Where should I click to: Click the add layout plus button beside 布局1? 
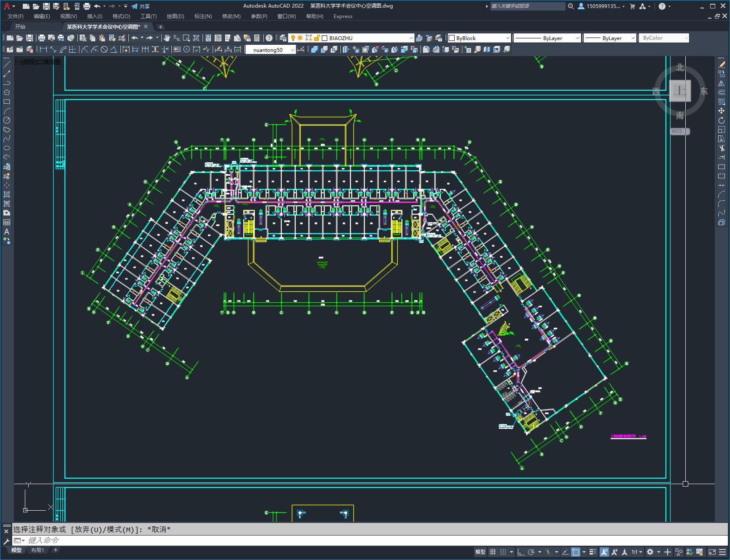(55, 550)
